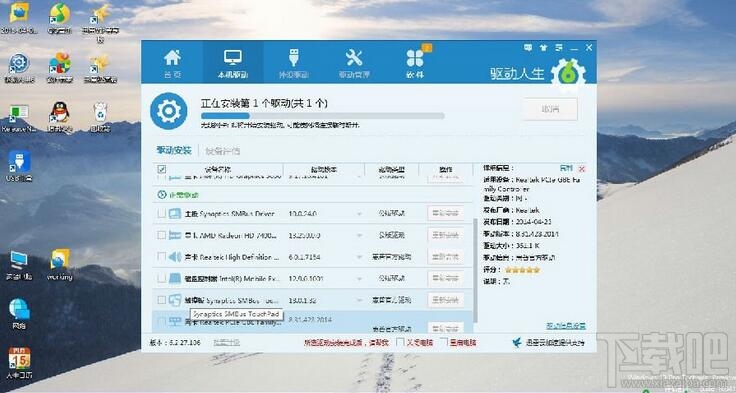Image resolution: width=736 pixels, height=393 pixels.
Task: Check the Intel(R) Mobile row checkbox
Action: [x=161, y=278]
